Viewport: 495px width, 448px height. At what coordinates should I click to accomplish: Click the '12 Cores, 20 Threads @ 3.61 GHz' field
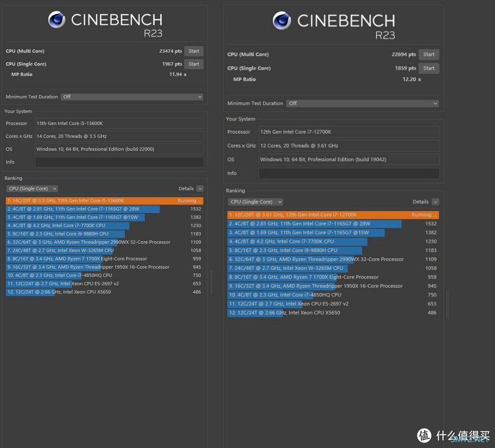pos(349,146)
